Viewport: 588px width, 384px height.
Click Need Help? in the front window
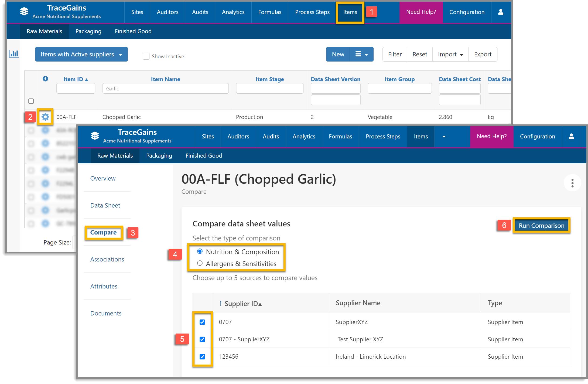(x=492, y=137)
